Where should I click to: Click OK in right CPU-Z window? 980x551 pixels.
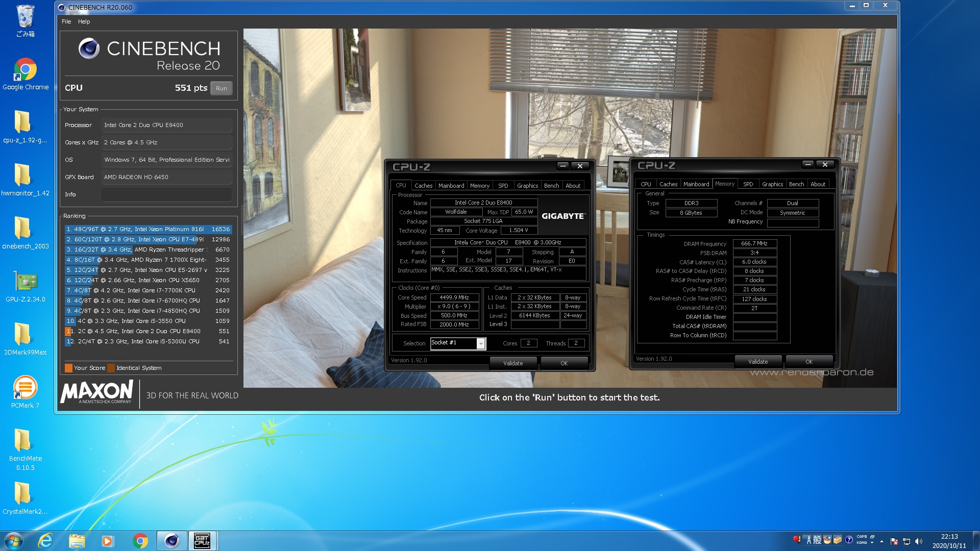tap(809, 362)
